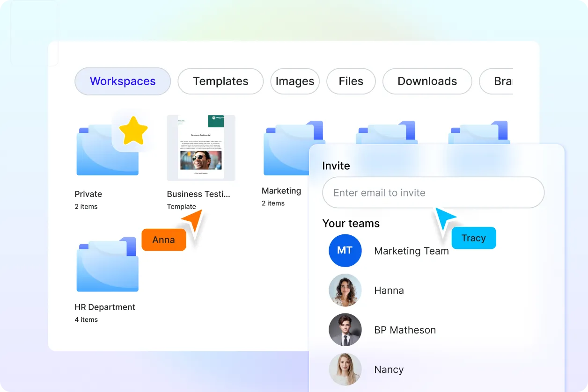Select the partially visible Brand tab
Image resolution: width=588 pixels, height=392 pixels.
[x=500, y=81]
